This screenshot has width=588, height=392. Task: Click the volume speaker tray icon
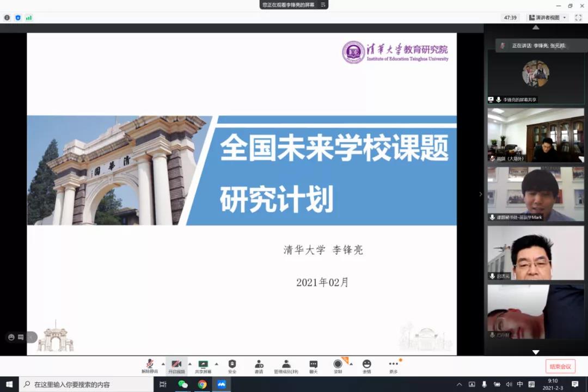point(509,384)
